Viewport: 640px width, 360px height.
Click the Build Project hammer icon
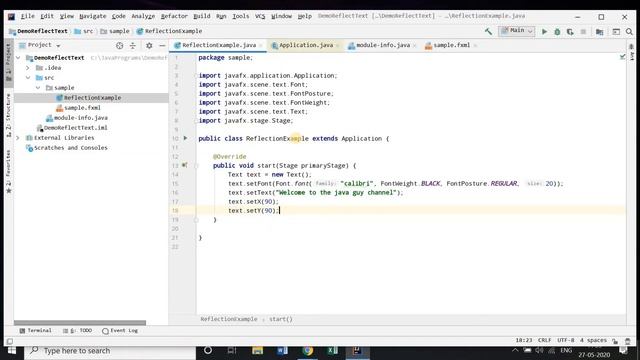pos(488,31)
